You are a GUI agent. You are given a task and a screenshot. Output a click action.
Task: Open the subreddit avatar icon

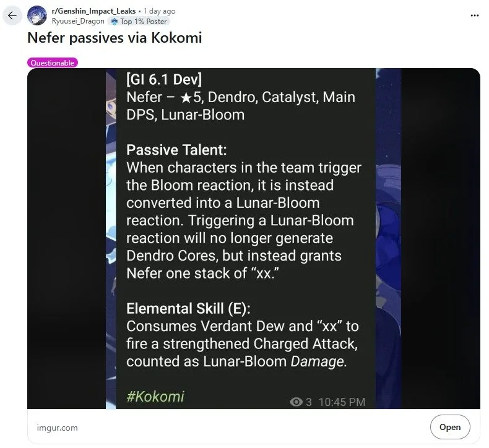coord(37,15)
